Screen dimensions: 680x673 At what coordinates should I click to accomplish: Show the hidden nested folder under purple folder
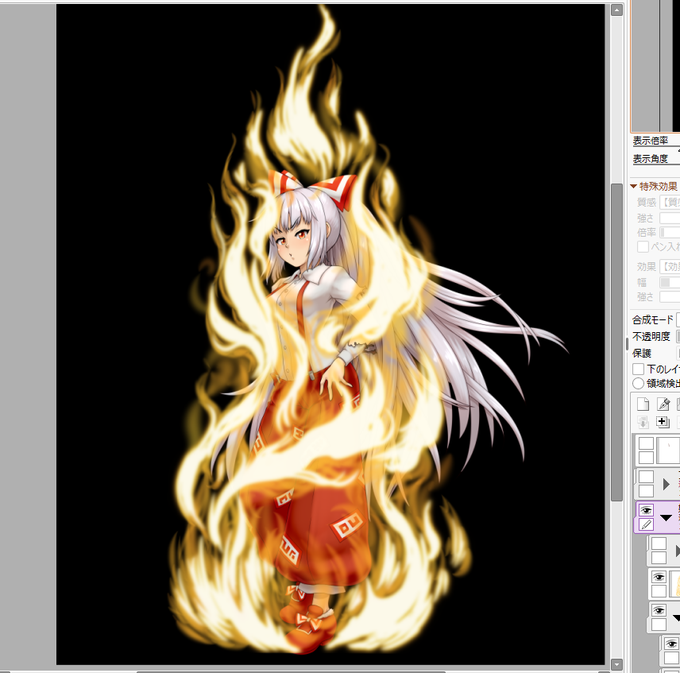pyautogui.click(x=659, y=544)
